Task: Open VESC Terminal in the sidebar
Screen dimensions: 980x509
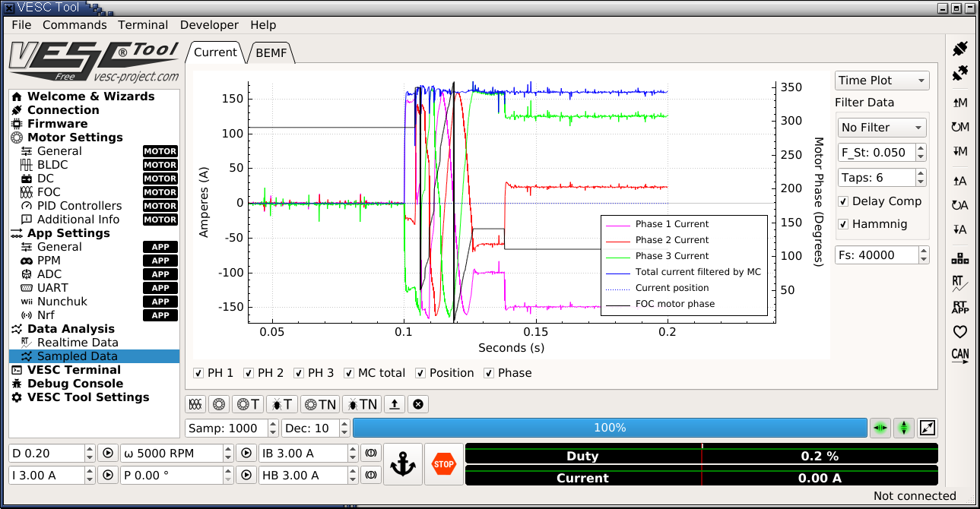Action: [x=94, y=370]
